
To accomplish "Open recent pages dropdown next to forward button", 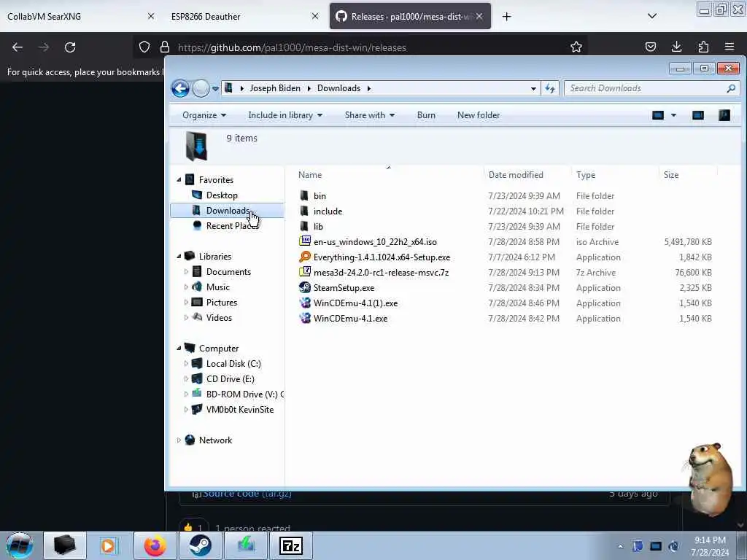I will 215,88.
